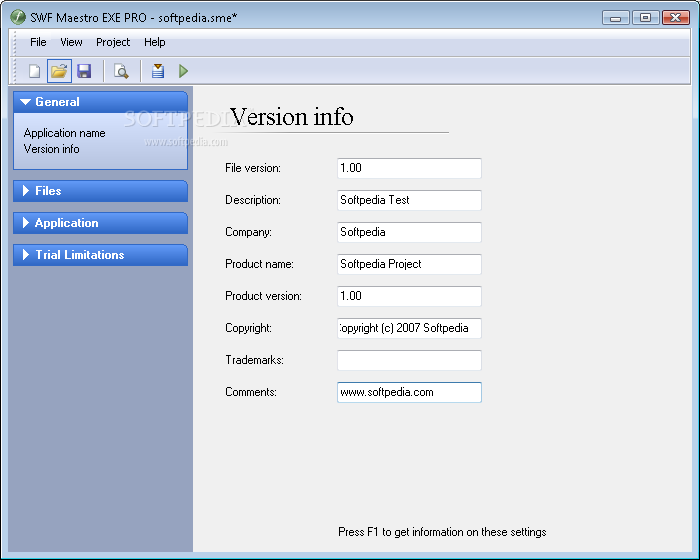
Task: Open project using the folder icon
Action: pyautogui.click(x=59, y=71)
